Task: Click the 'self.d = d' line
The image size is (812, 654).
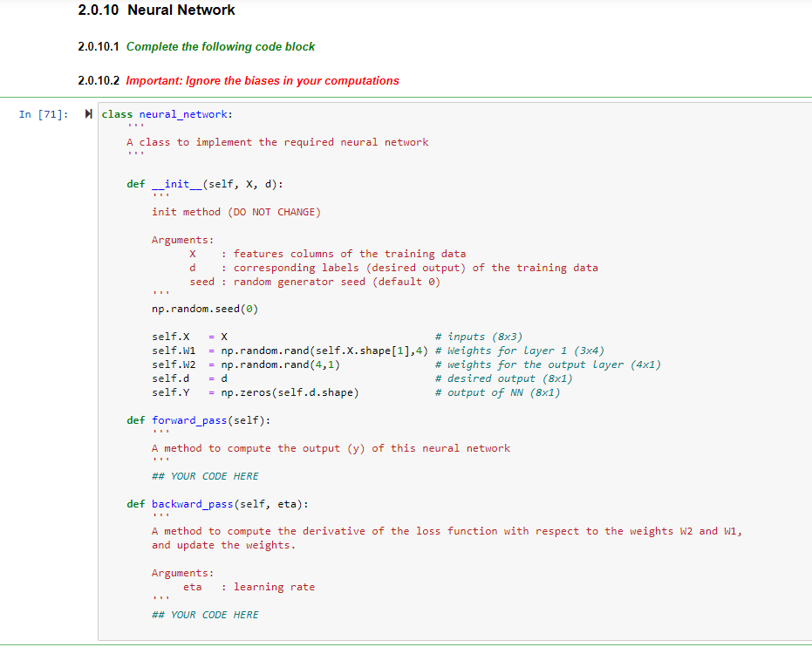Action: 189,379
